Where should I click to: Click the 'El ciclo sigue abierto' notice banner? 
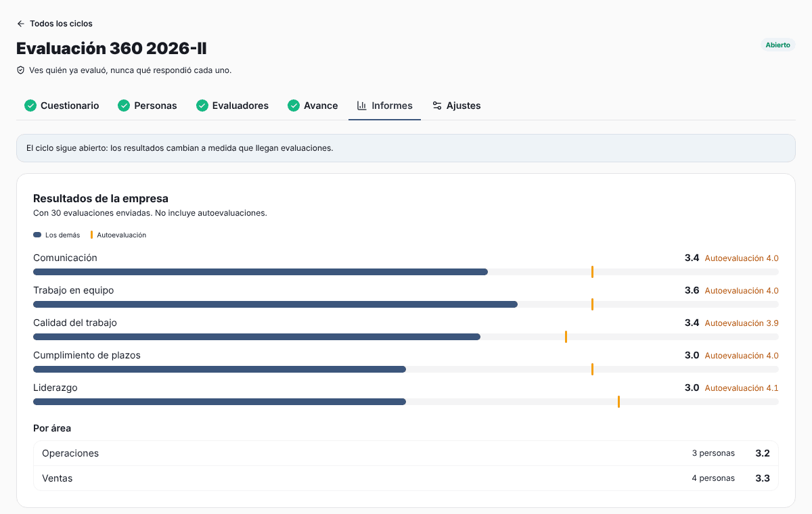click(x=406, y=148)
